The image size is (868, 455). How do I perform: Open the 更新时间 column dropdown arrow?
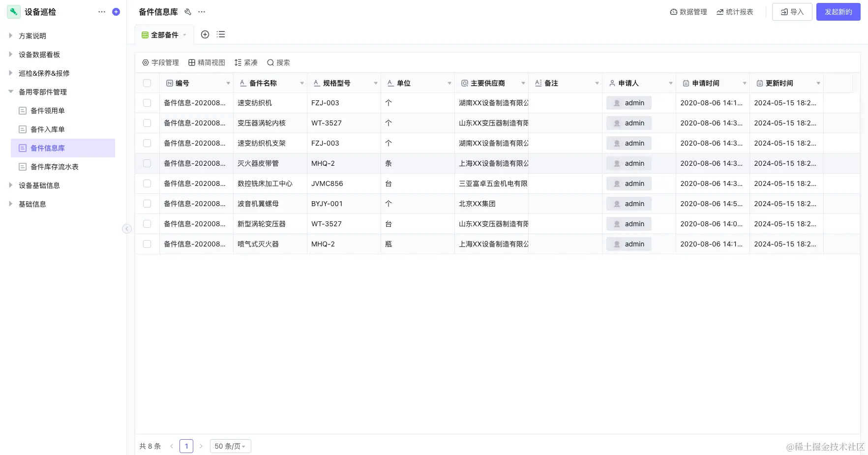[818, 83]
